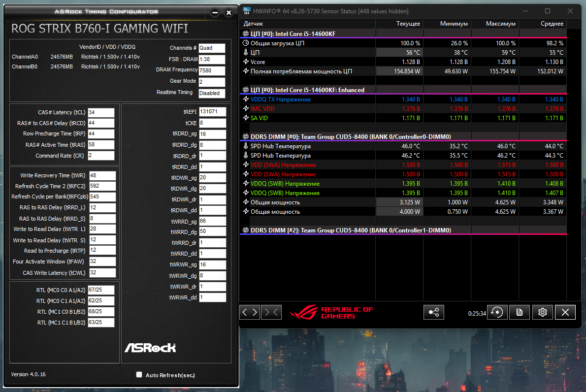Click the Four Activate Window (tFAW) field

coord(102,261)
